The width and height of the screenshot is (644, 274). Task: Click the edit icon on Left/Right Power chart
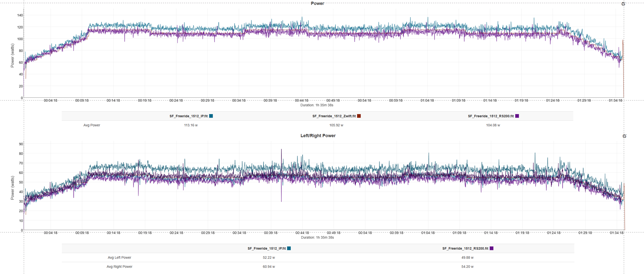pyautogui.click(x=624, y=136)
